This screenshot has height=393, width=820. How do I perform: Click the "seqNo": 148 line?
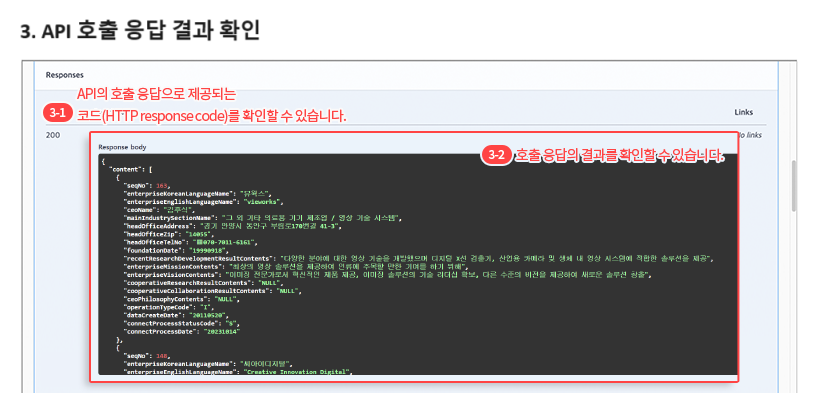click(x=147, y=356)
